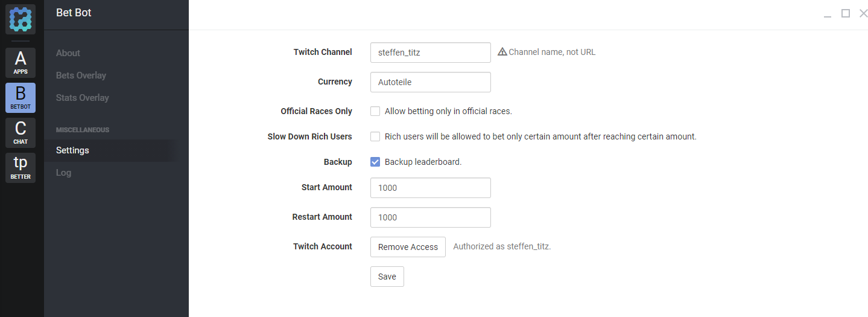The width and height of the screenshot is (868, 317).
Task: Open the Apps section icon
Action: tap(21, 63)
